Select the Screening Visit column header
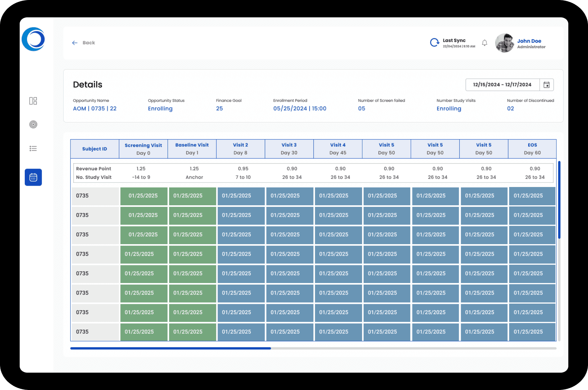Image resolution: width=588 pixels, height=390 pixels. [x=143, y=148]
